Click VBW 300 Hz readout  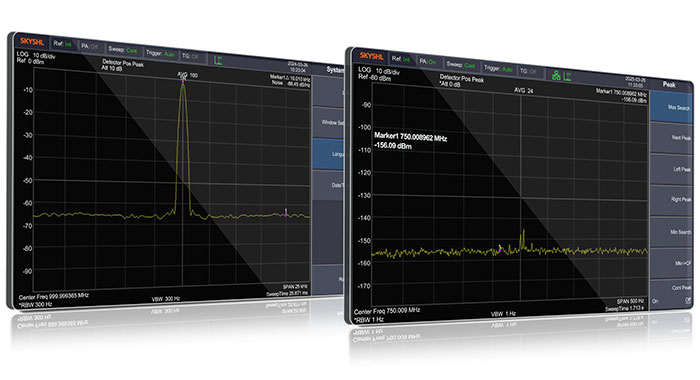pyautogui.click(x=166, y=299)
